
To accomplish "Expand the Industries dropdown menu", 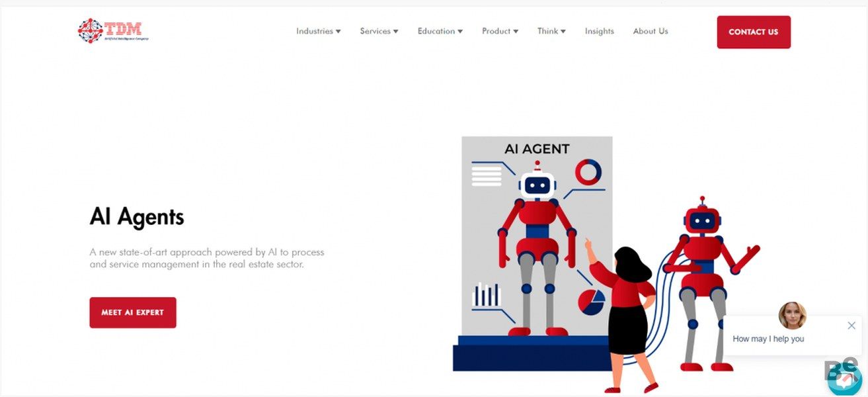I will pyautogui.click(x=318, y=31).
